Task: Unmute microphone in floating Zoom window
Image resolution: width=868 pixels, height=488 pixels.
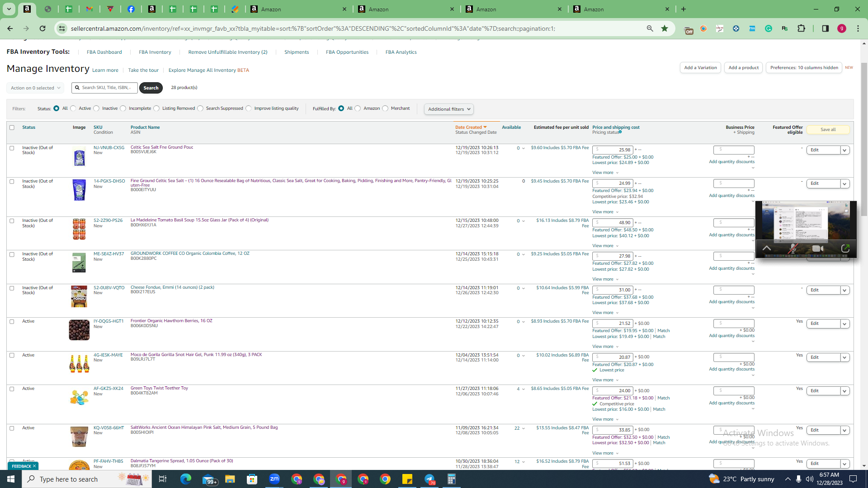Action: (793, 249)
